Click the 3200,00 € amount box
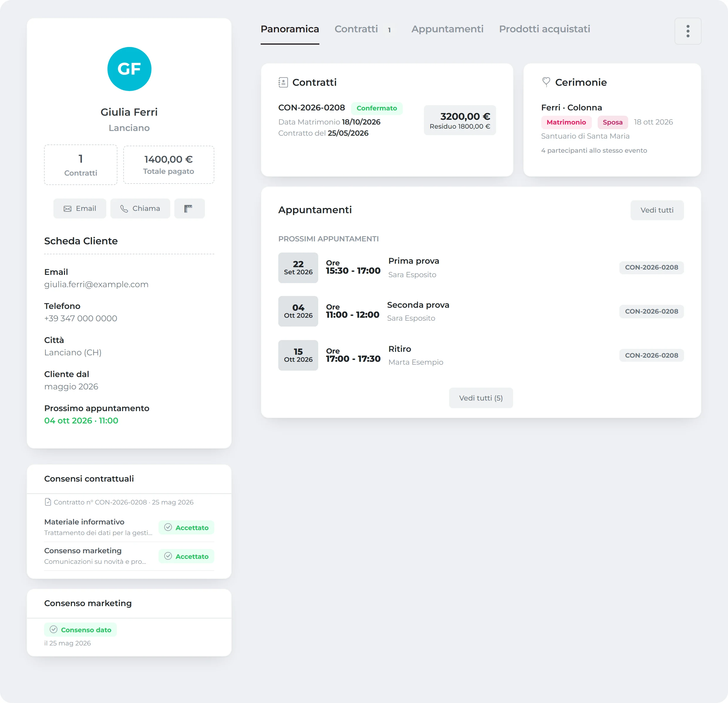The width and height of the screenshot is (728, 703). (460, 120)
